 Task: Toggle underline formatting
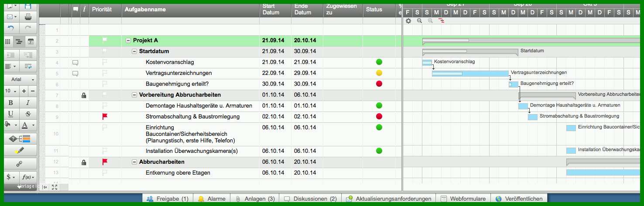click(x=11, y=114)
